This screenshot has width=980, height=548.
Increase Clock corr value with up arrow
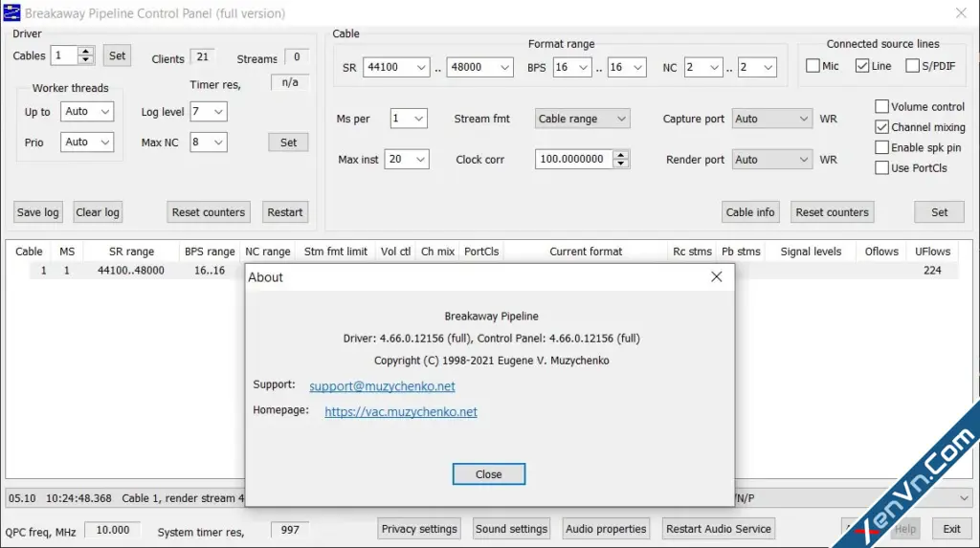coord(620,155)
